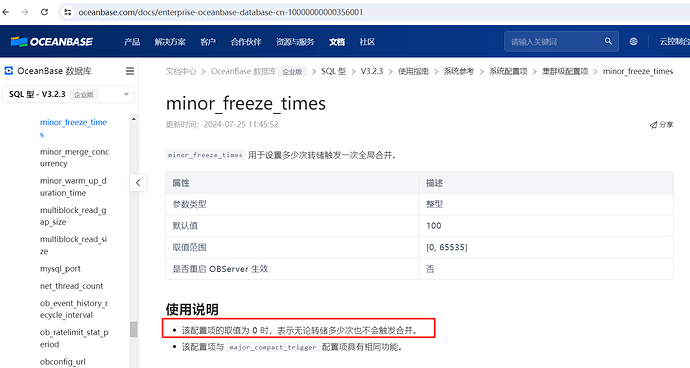Click the minor_freeze_times page heading
This screenshot has width=690, height=368.
(246, 104)
